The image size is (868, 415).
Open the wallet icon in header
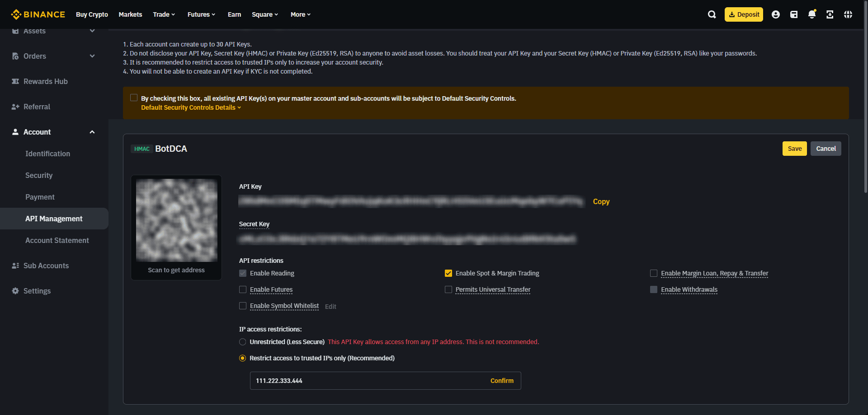click(x=794, y=14)
